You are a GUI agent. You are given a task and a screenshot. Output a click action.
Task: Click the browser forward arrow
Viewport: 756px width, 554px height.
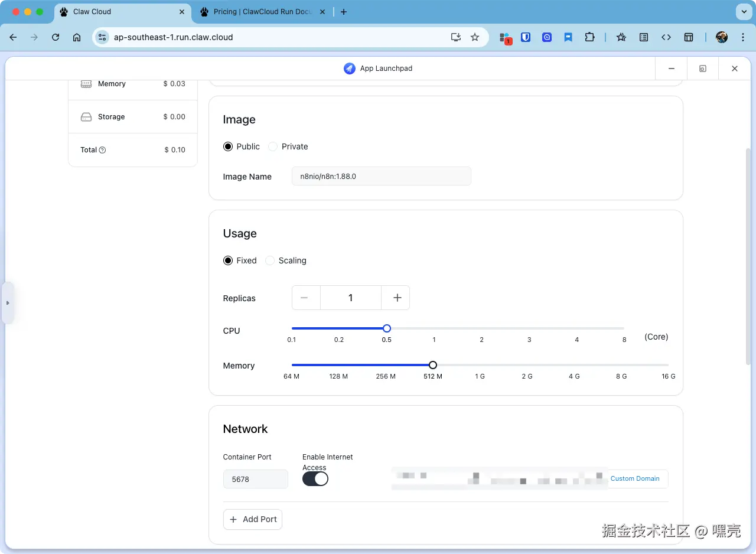coord(34,37)
